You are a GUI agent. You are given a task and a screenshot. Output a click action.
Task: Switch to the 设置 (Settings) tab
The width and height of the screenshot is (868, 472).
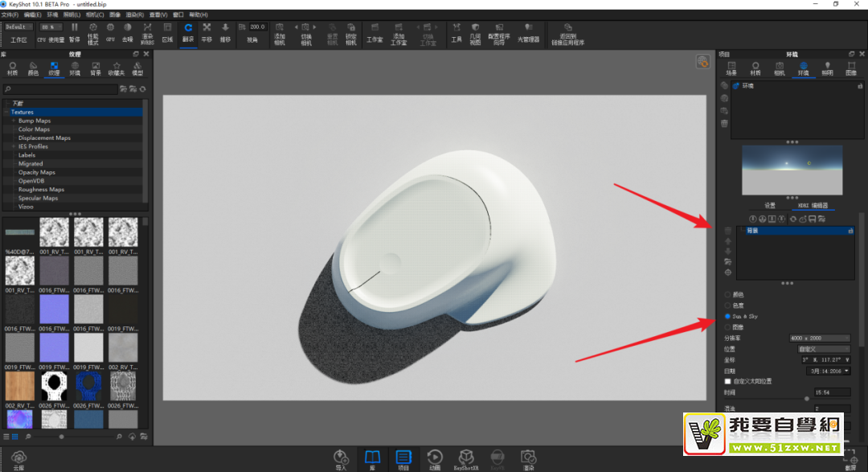(770, 206)
